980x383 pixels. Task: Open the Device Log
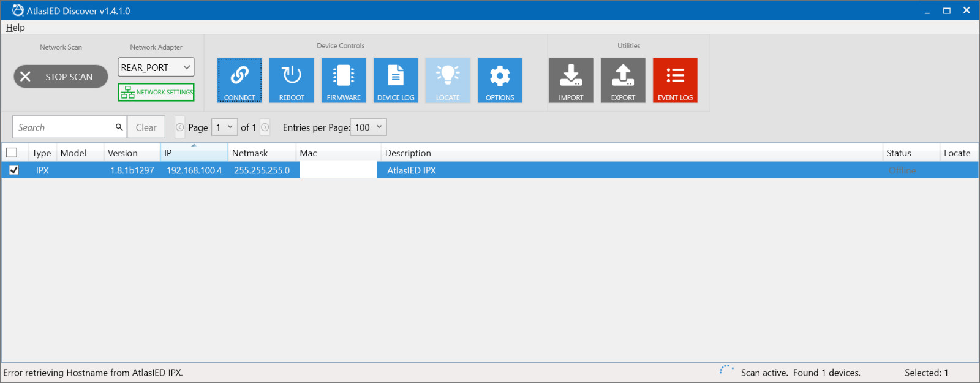(x=396, y=80)
